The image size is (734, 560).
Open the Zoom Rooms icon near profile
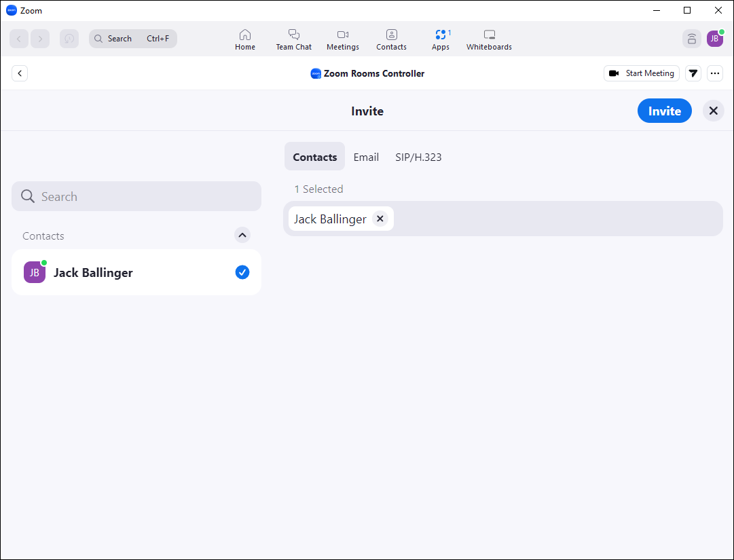[691, 39]
